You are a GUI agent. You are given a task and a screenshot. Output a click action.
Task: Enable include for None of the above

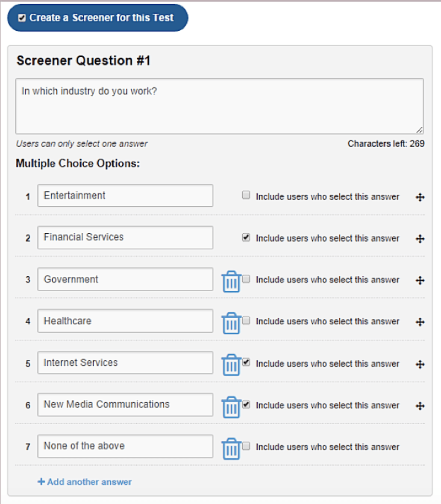pyautogui.click(x=246, y=446)
